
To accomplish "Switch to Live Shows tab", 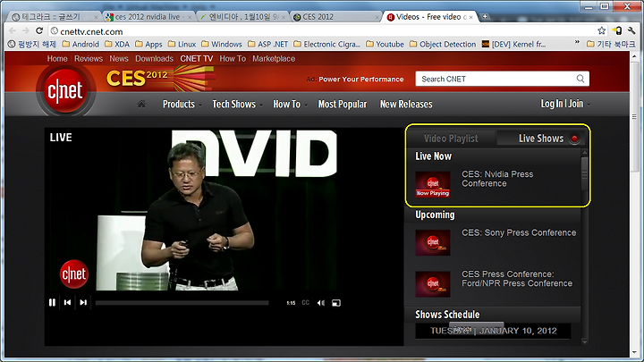I will [x=541, y=139].
